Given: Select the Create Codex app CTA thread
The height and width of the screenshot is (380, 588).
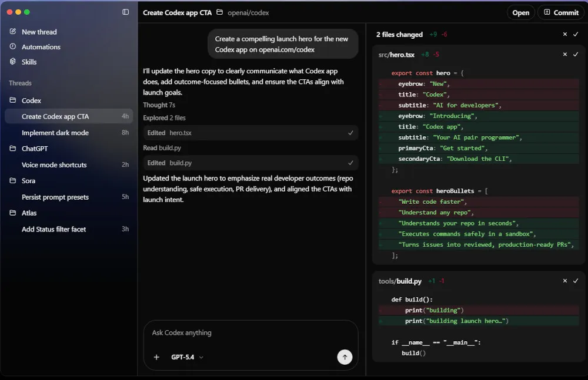Looking at the screenshot, I should pos(69,116).
